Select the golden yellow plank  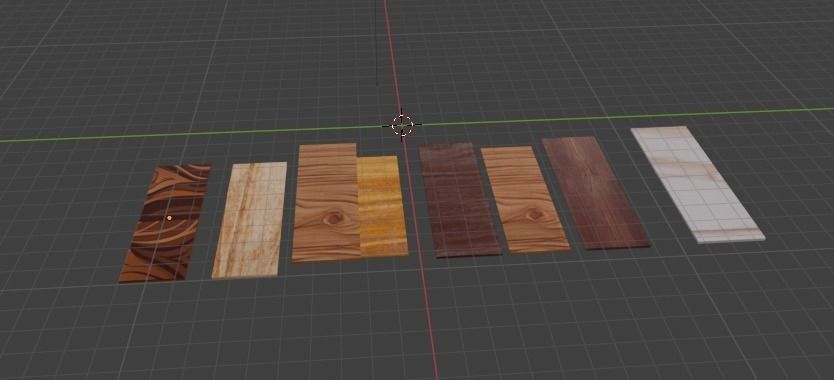tap(383, 206)
